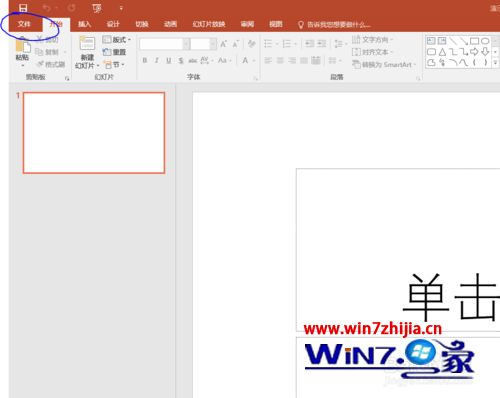Click the Increase Font Size icon
The height and width of the screenshot is (398, 500).
(x=223, y=44)
